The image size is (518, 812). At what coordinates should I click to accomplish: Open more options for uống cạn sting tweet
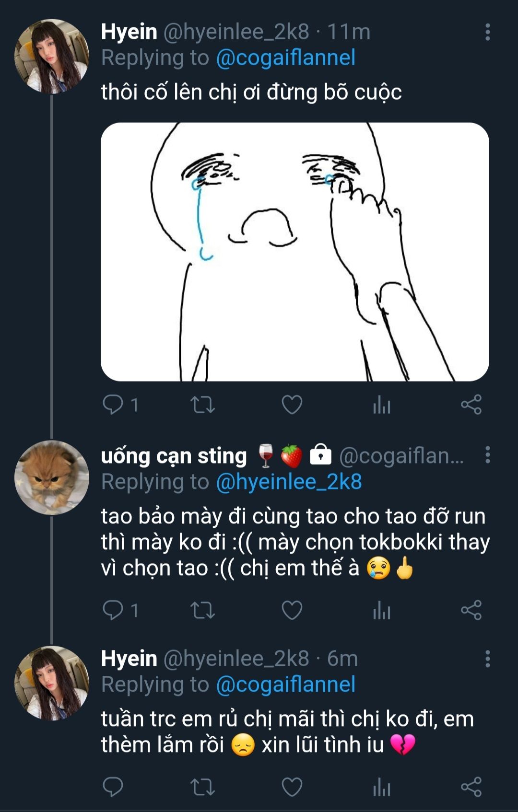(487, 455)
